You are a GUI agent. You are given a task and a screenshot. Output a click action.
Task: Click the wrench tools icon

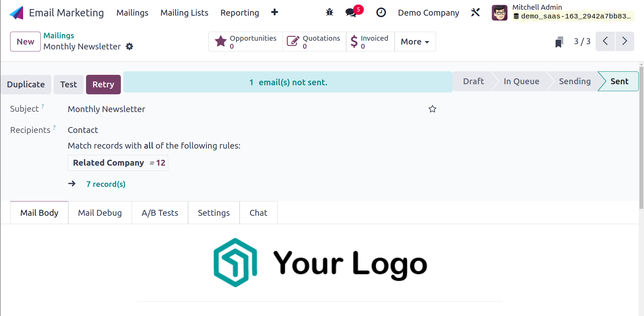tap(475, 13)
